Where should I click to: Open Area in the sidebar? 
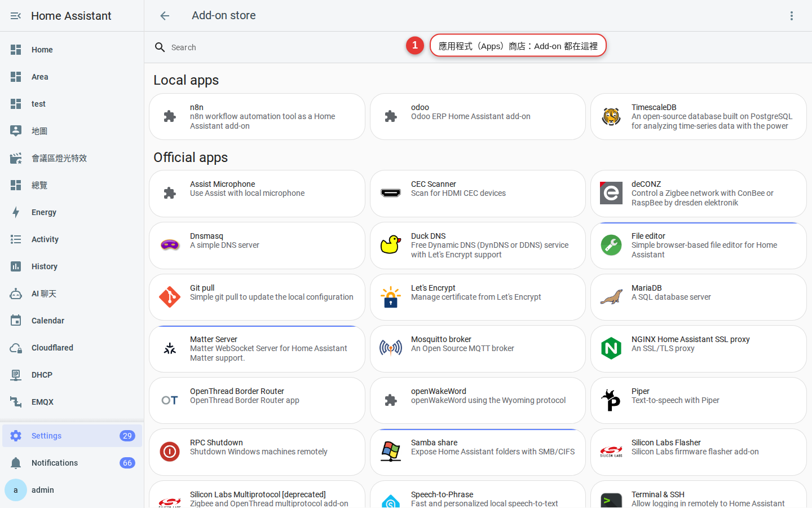click(72, 77)
